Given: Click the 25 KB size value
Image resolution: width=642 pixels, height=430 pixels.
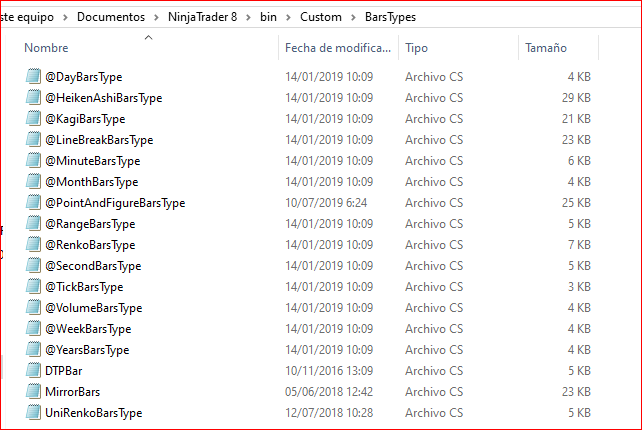Looking at the screenshot, I should tap(576, 203).
